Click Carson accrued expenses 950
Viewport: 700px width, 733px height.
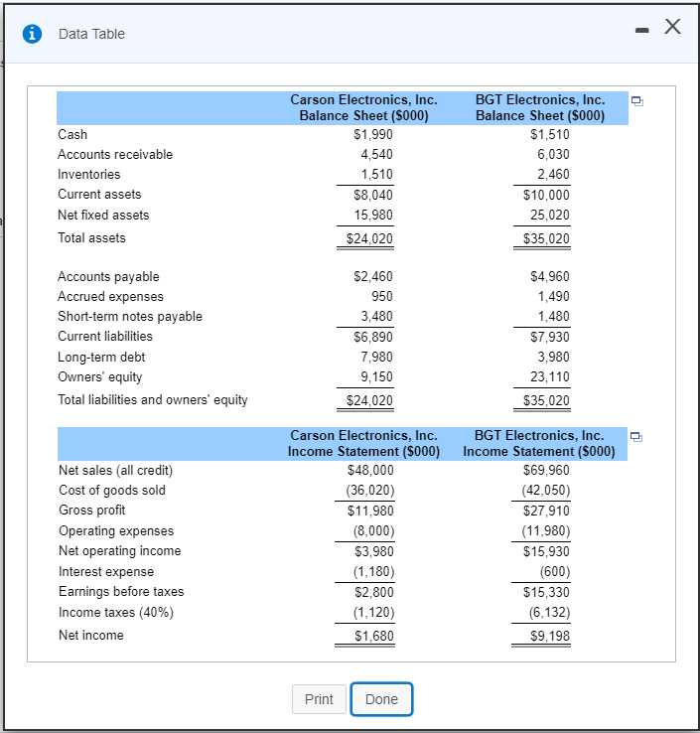point(382,296)
